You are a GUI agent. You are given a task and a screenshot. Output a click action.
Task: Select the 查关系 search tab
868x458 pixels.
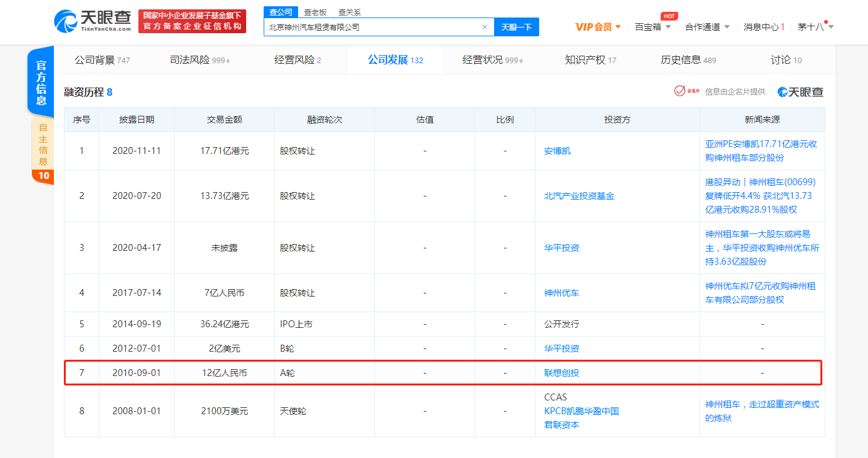coord(349,12)
